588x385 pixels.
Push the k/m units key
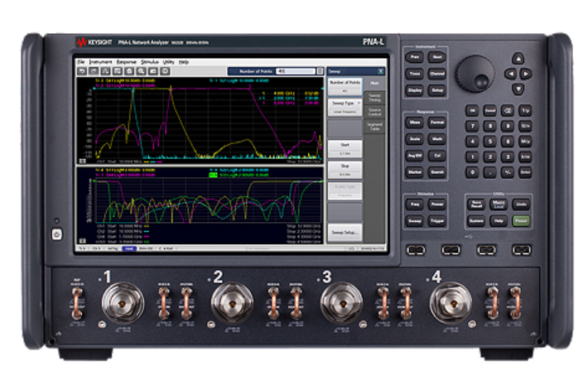point(525,156)
